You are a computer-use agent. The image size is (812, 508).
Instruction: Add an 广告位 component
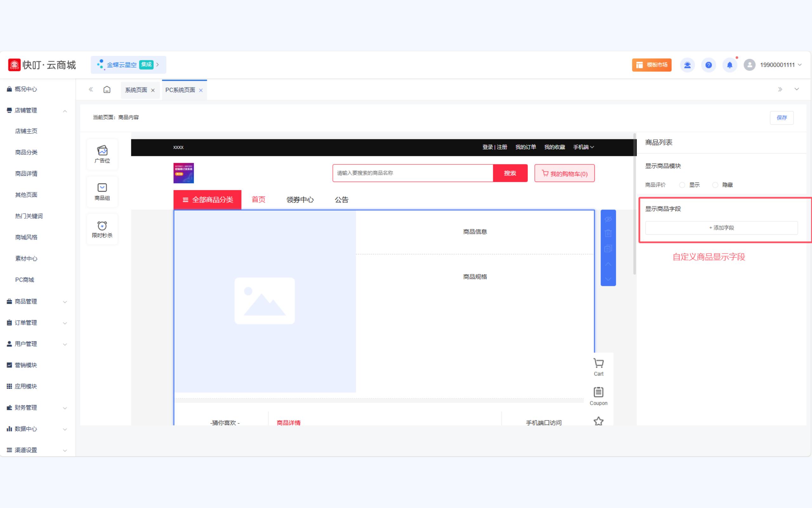102,155
